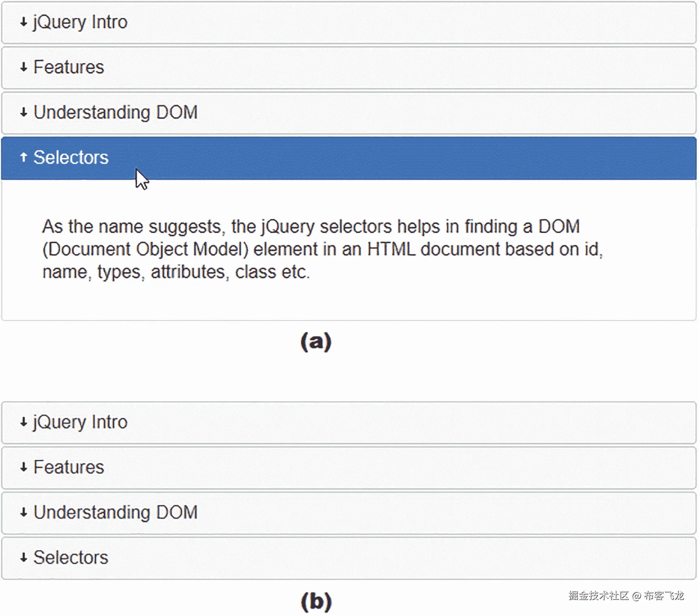
Task: Expand the Understanding DOM title in figure (b)
Action: pos(115,512)
